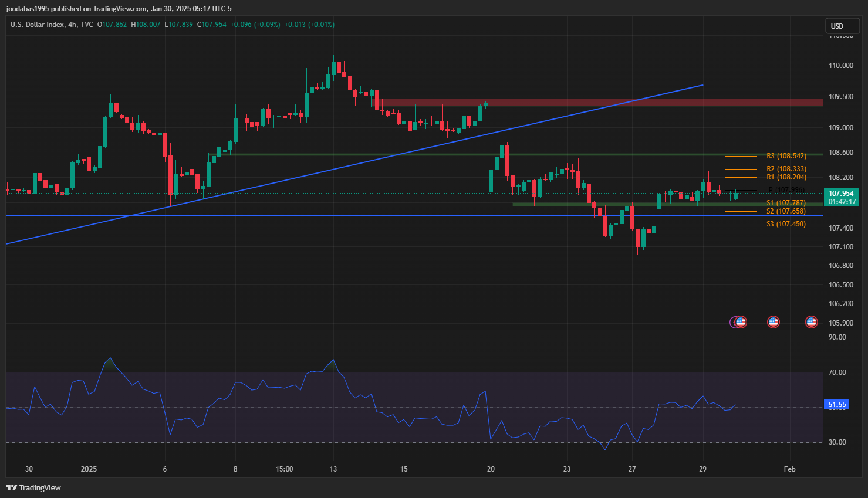Image resolution: width=868 pixels, height=498 pixels.
Task: Click the 106.200 price axis label
Action: point(841,304)
